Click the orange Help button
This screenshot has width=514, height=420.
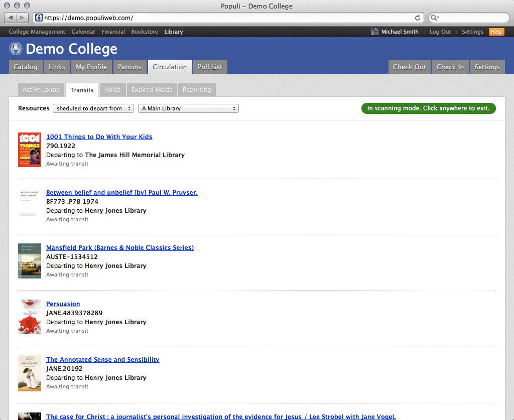click(496, 32)
